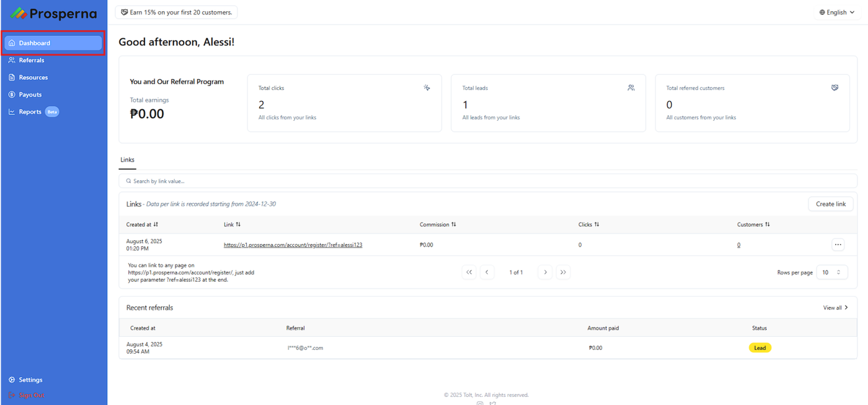868x405 pixels.
Task: Click the Total clicks value 2
Action: (x=262, y=105)
